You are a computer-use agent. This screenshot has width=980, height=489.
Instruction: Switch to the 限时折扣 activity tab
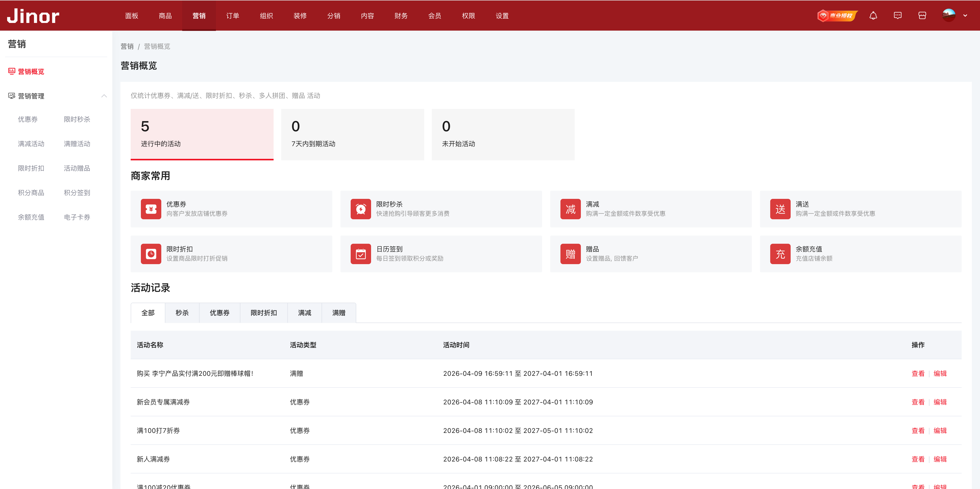264,313
